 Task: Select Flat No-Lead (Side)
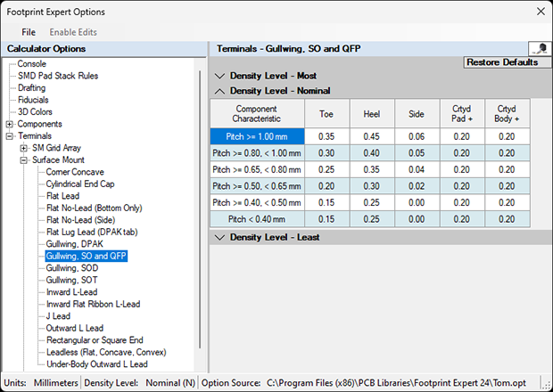pos(81,220)
